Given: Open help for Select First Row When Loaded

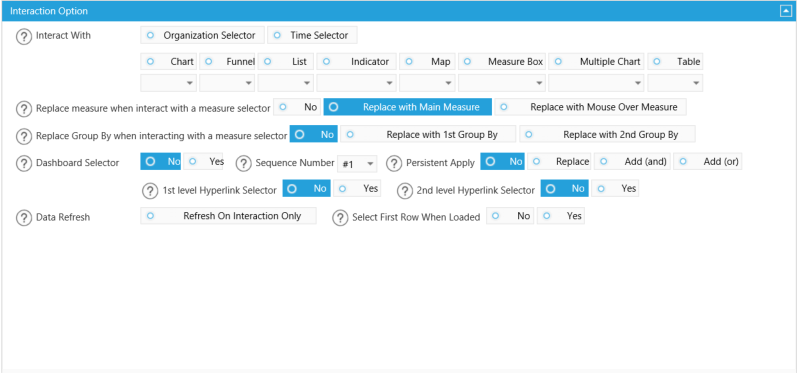Looking at the screenshot, I should click(340, 218).
